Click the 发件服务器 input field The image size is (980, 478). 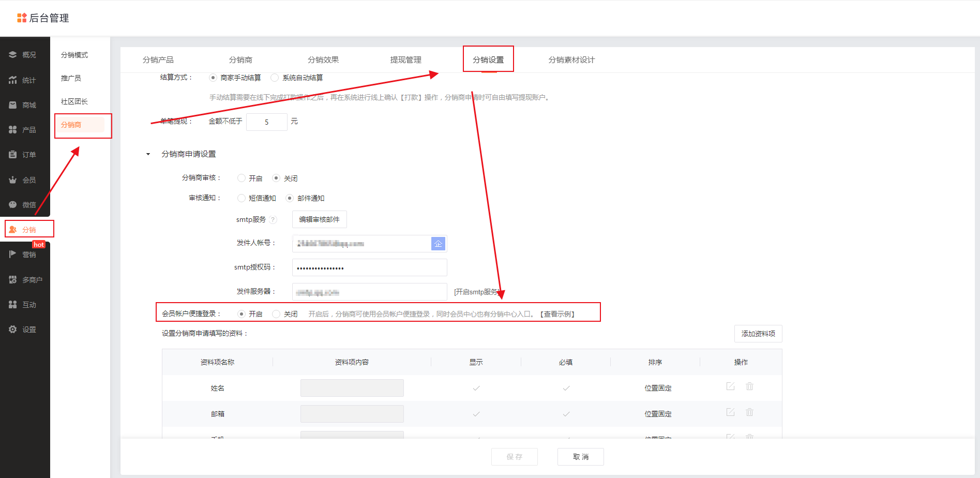click(370, 292)
